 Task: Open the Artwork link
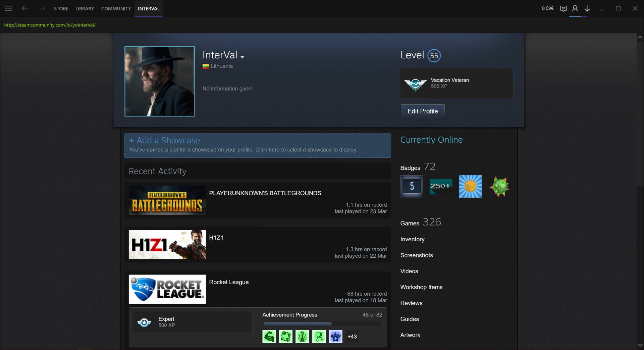(410, 335)
